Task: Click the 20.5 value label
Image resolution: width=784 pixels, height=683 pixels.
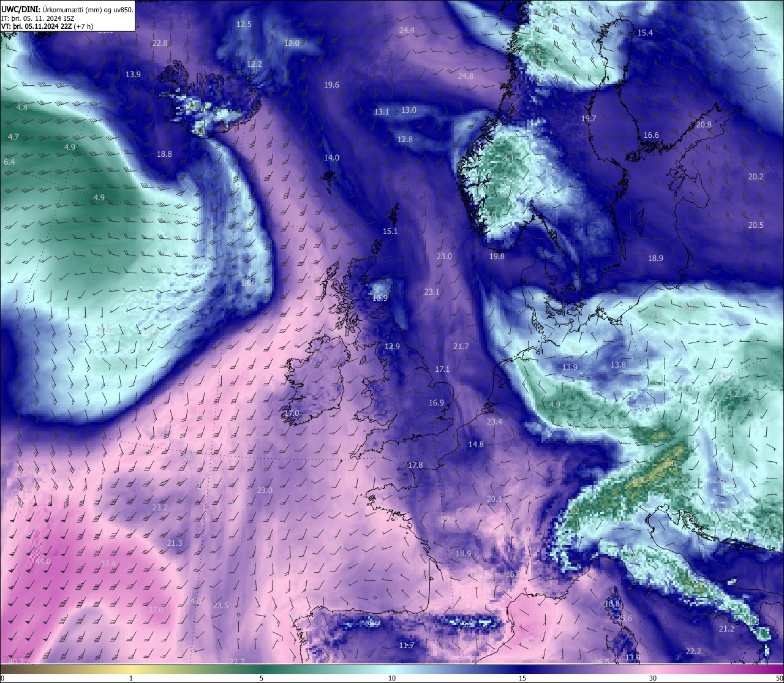Action: tap(756, 225)
